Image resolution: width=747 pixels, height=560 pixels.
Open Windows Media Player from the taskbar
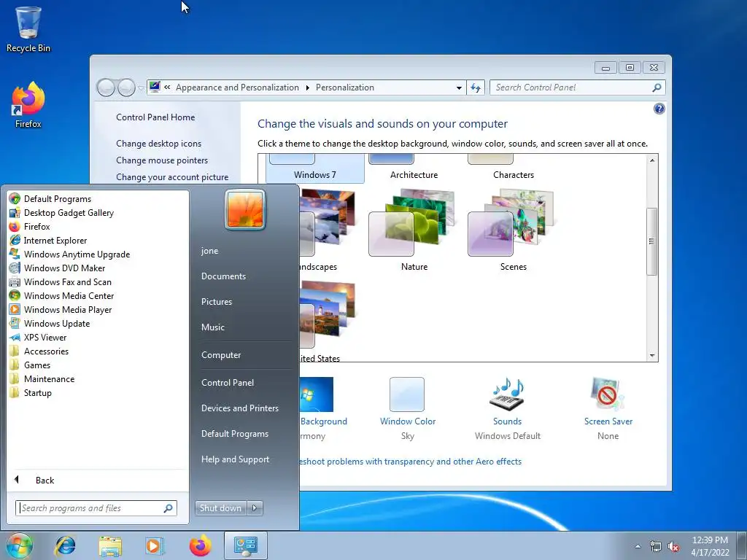[x=154, y=545]
